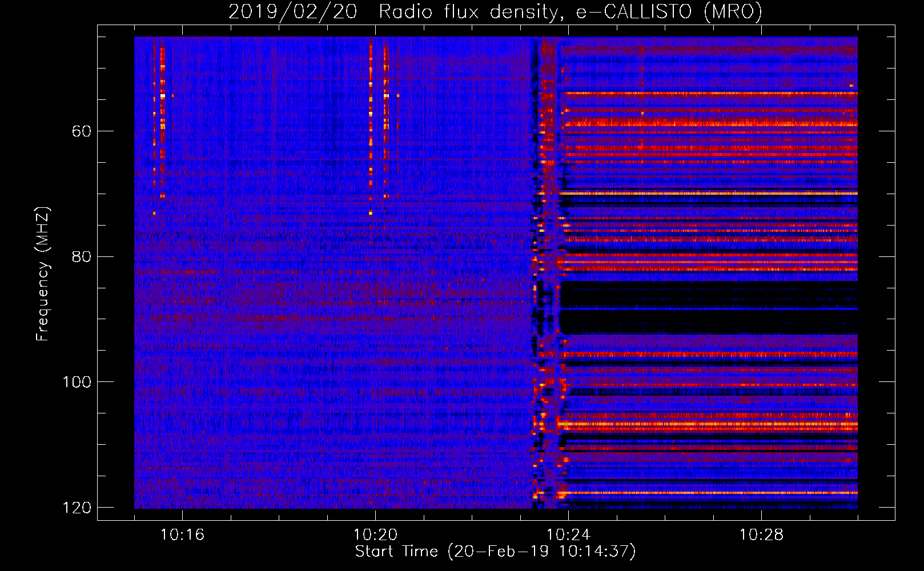Viewport: 924px width, 571px height.
Task: Click the 10:16 time tick label
Action: coord(182,535)
